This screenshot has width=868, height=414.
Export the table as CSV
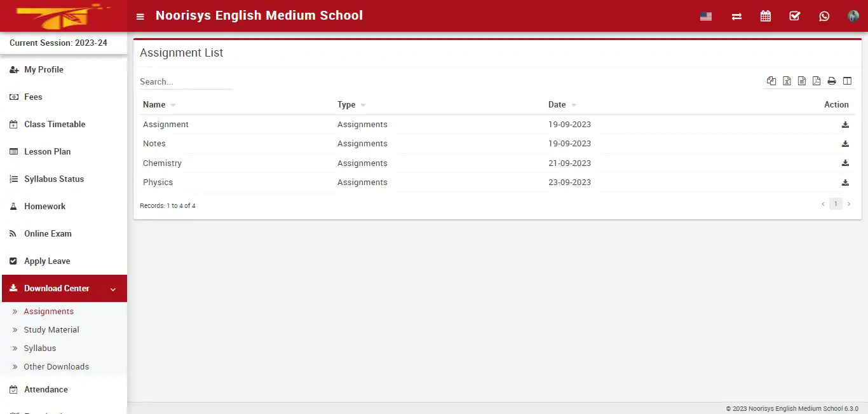(801, 81)
